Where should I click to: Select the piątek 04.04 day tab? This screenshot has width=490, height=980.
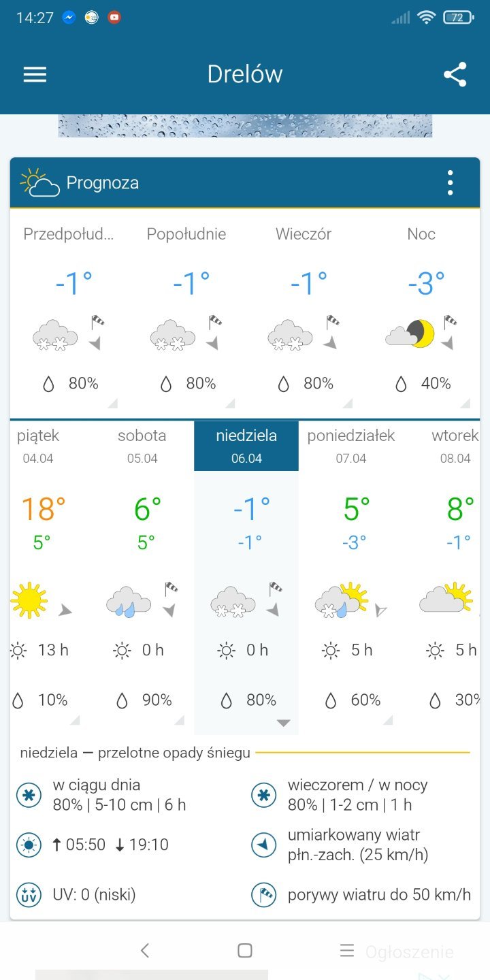[x=38, y=446]
